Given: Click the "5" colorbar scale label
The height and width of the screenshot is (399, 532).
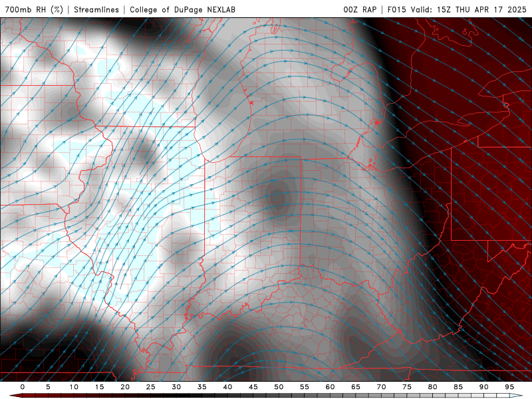Looking at the screenshot, I should (x=48, y=387).
